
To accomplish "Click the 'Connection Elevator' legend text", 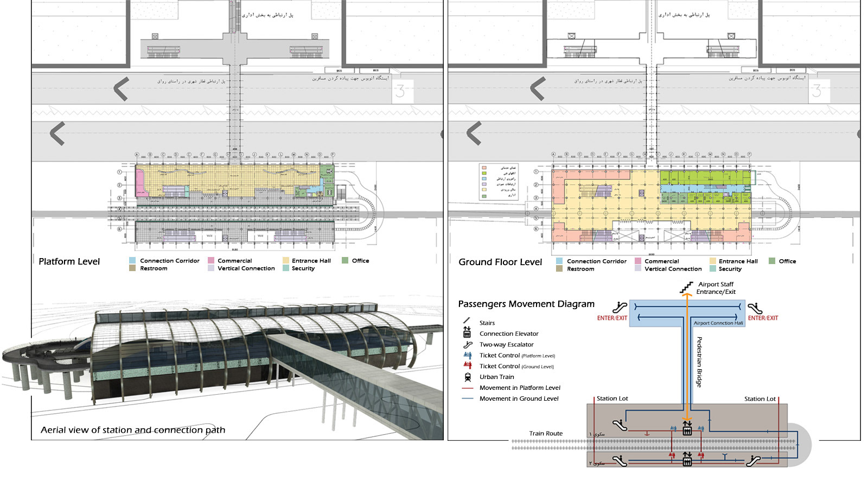I will 509,333.
